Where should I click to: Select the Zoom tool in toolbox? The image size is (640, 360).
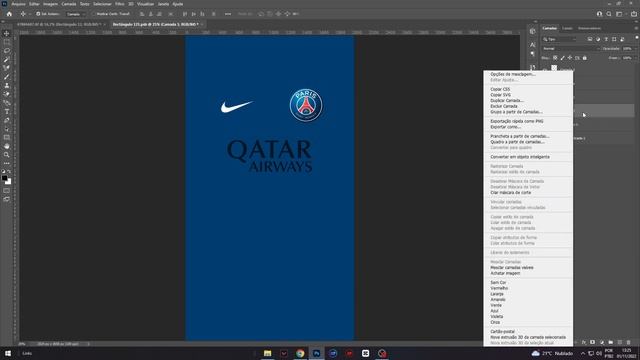[x=7, y=155]
